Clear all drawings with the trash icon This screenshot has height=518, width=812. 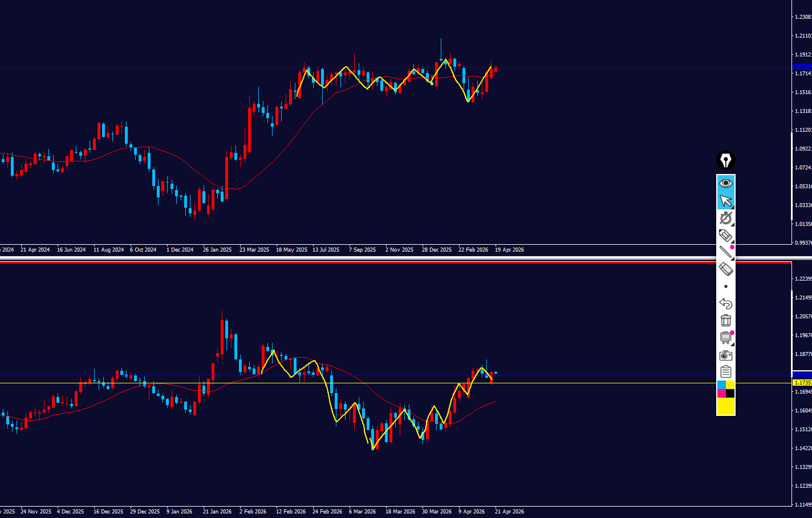[725, 321]
